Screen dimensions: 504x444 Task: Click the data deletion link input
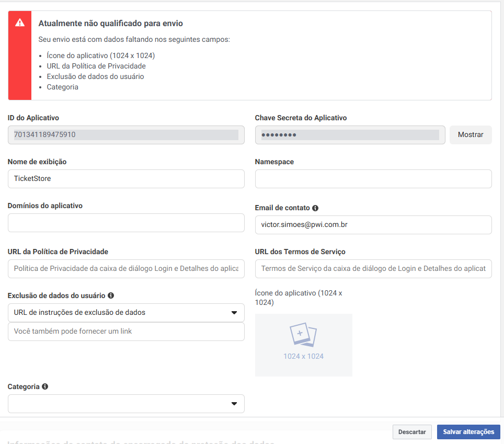[x=126, y=332]
